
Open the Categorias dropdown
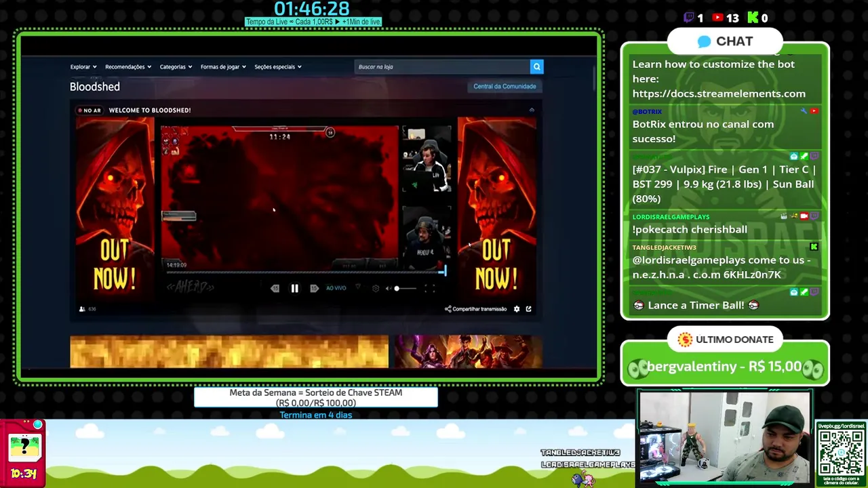coord(176,66)
